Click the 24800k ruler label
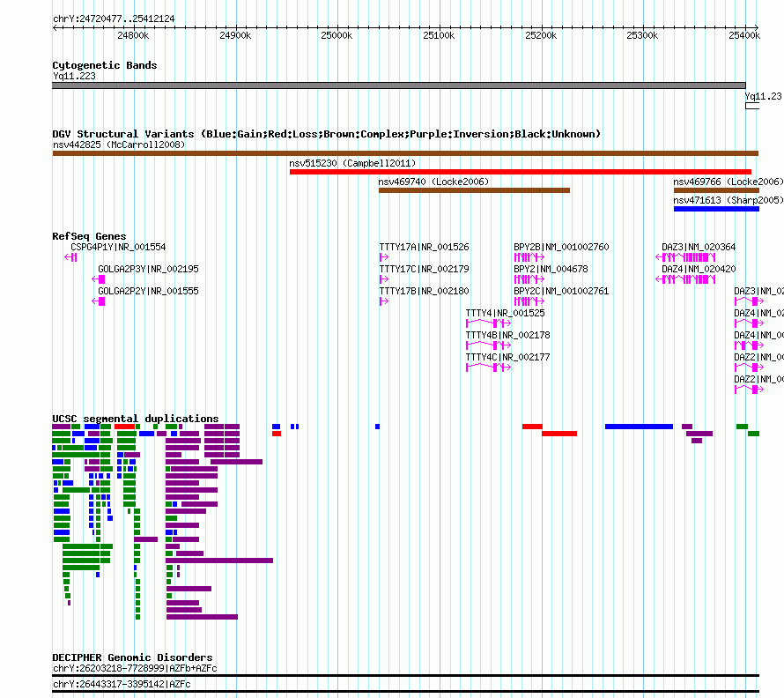Viewport: 784px width, 698px height. coord(133,35)
